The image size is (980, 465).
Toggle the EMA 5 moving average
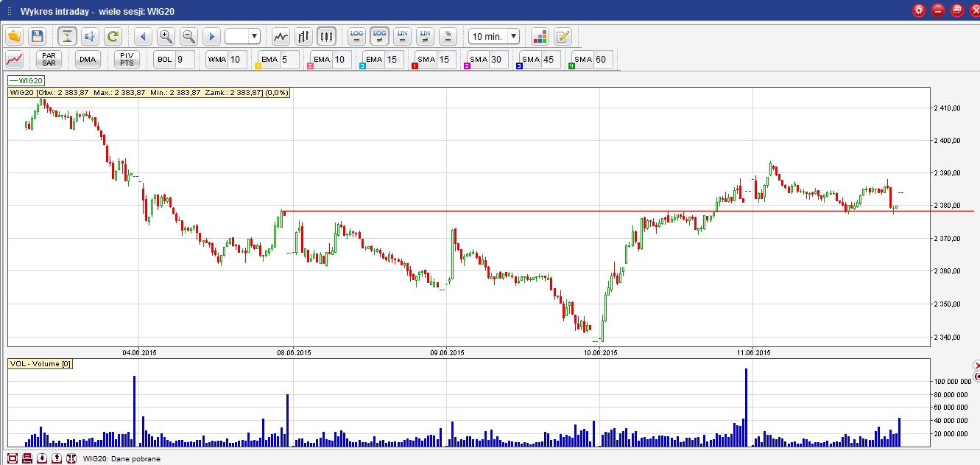click(268, 60)
